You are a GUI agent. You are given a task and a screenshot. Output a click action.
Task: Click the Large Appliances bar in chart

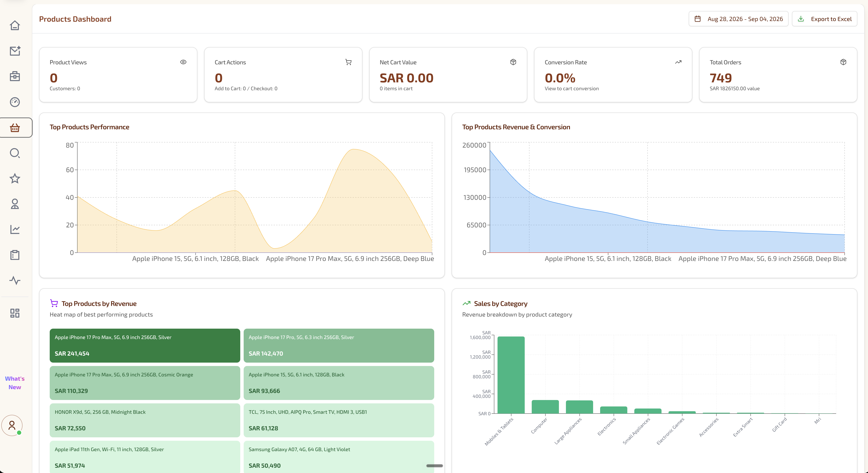tap(579, 407)
